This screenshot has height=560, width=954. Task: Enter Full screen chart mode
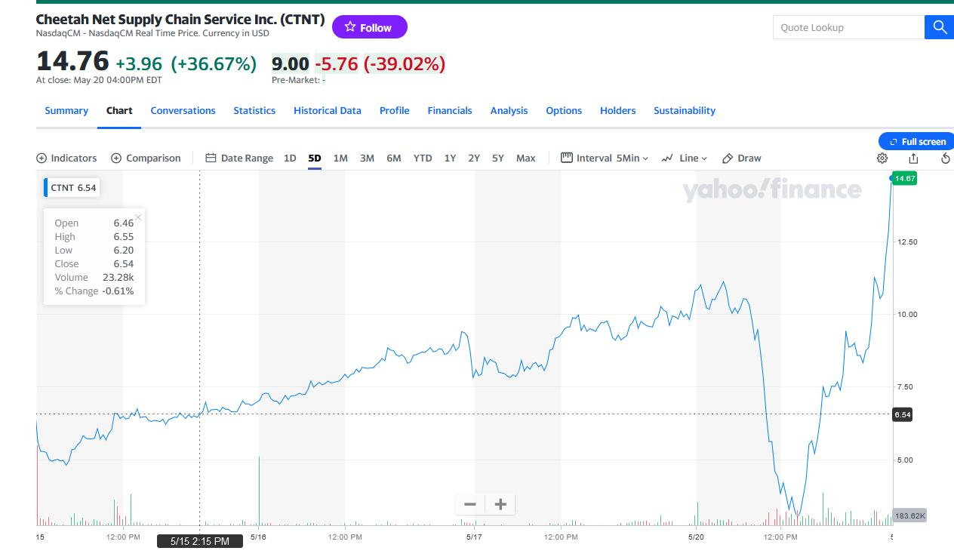coord(916,141)
